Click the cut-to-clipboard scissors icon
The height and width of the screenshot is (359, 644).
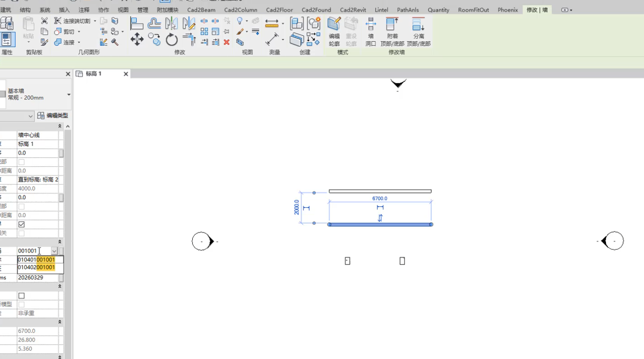[x=44, y=21]
